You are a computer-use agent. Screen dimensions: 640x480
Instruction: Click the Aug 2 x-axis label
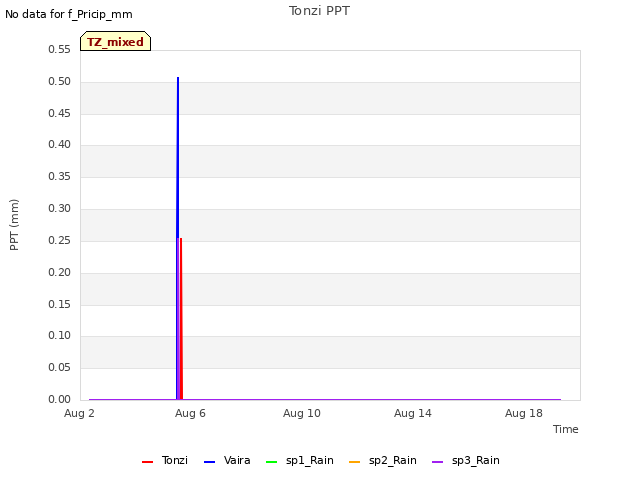click(79, 413)
